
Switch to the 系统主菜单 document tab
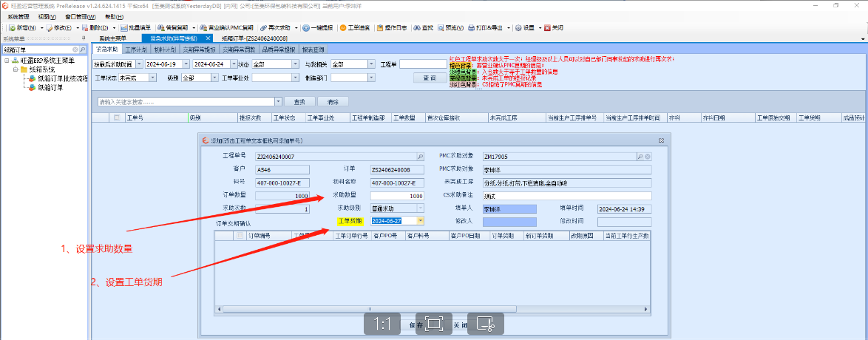point(113,38)
